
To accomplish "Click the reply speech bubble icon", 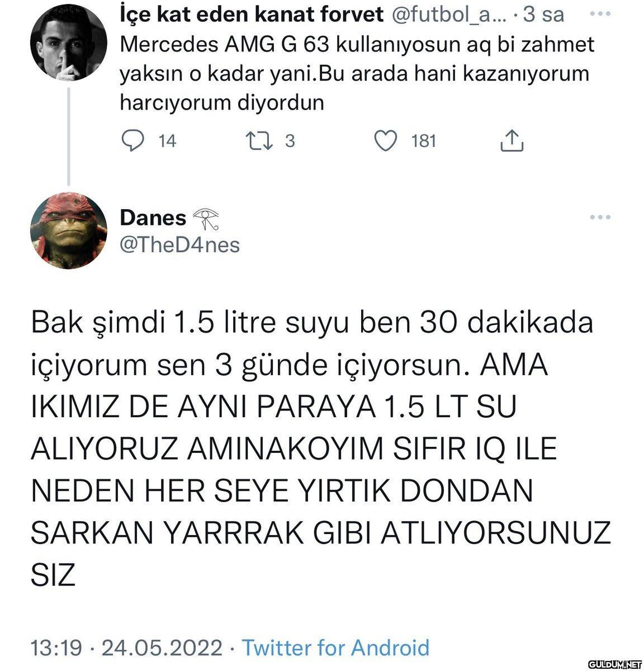I will (132, 141).
